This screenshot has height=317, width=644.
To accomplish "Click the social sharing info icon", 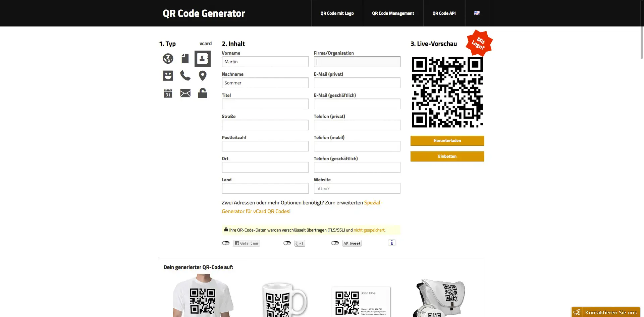I will (392, 243).
